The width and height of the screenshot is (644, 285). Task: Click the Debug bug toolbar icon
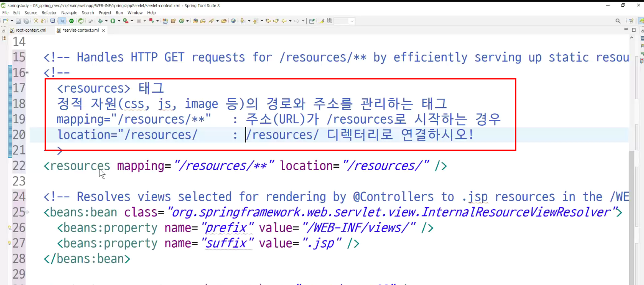(100, 21)
